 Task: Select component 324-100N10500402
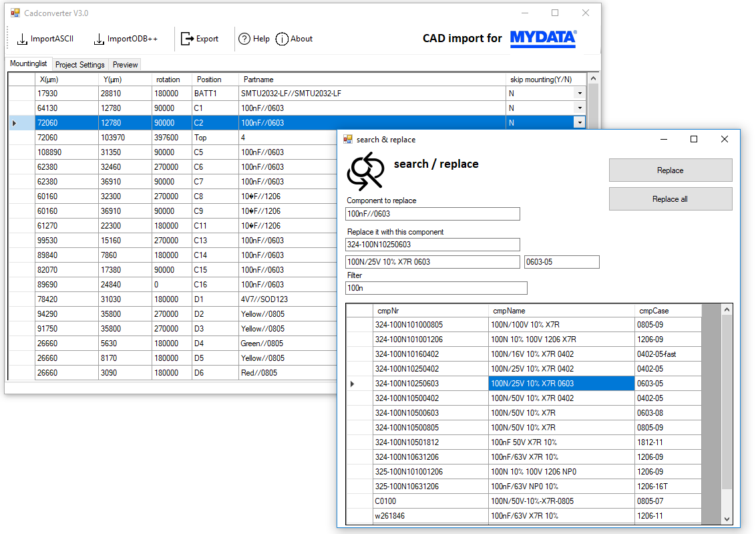coord(431,398)
